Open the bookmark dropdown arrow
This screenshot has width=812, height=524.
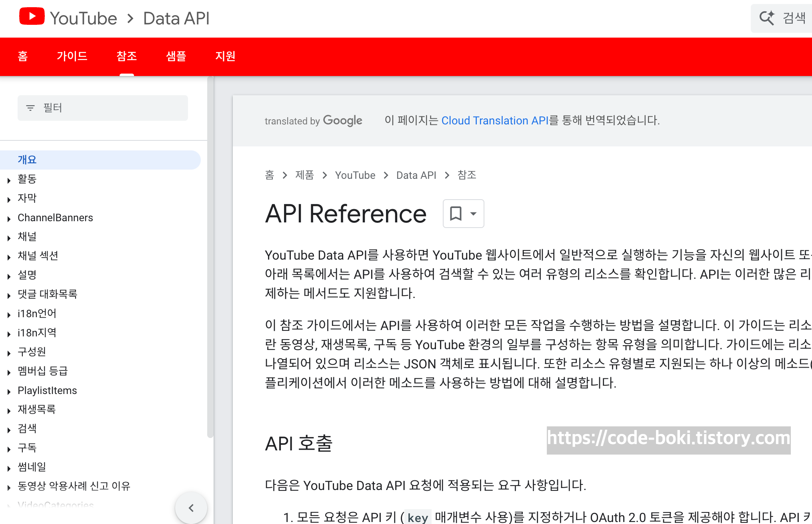[x=474, y=214]
